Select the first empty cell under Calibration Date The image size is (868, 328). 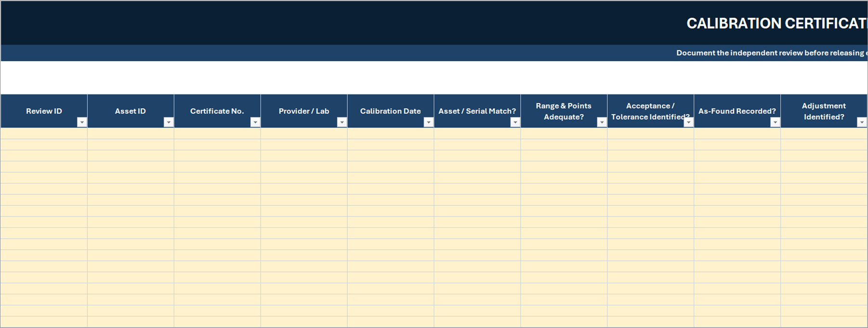click(x=391, y=134)
